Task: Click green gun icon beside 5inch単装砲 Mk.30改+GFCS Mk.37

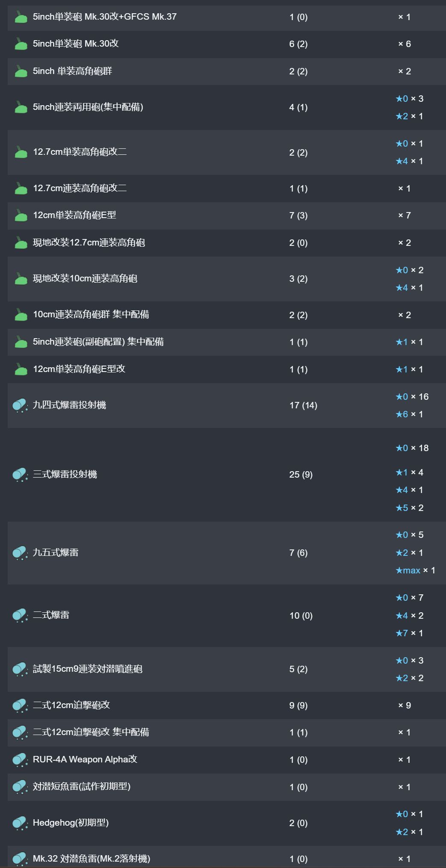Action: [21, 17]
